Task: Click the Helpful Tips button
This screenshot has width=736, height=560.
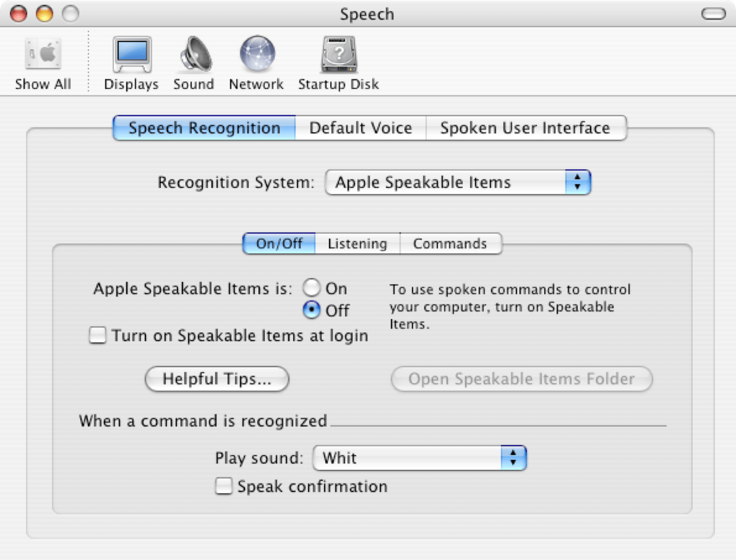Action: pos(217,379)
